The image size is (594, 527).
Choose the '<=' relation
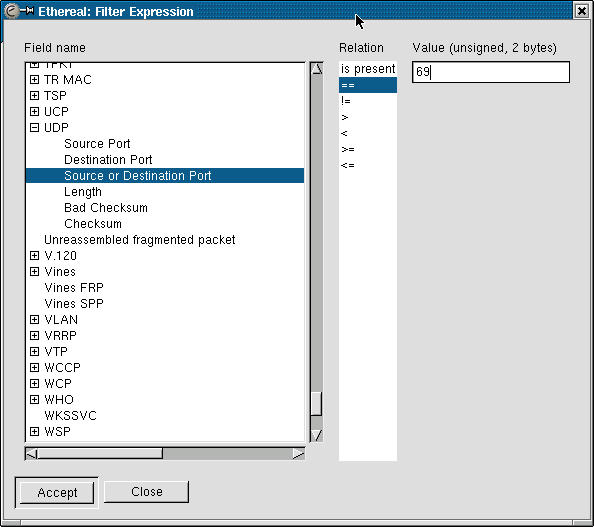(x=368, y=165)
